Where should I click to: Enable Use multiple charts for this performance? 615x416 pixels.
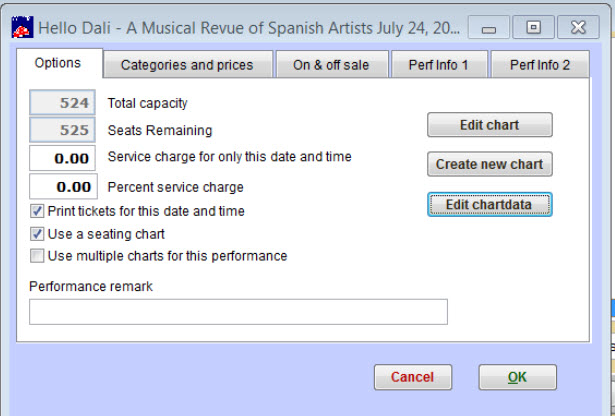37,256
